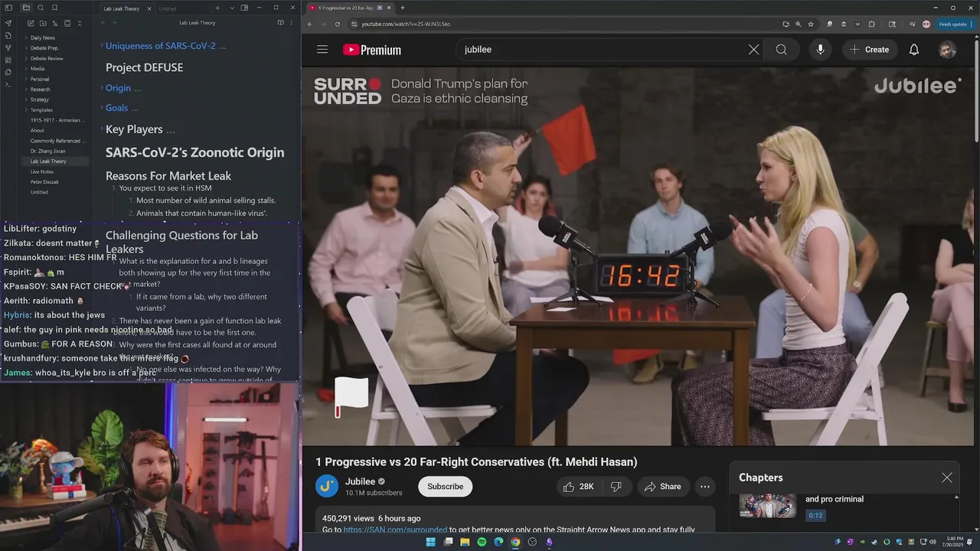Viewport: 980px width, 551px height.
Task: Navigate back arrow in Obsidian note
Action: [103, 23]
